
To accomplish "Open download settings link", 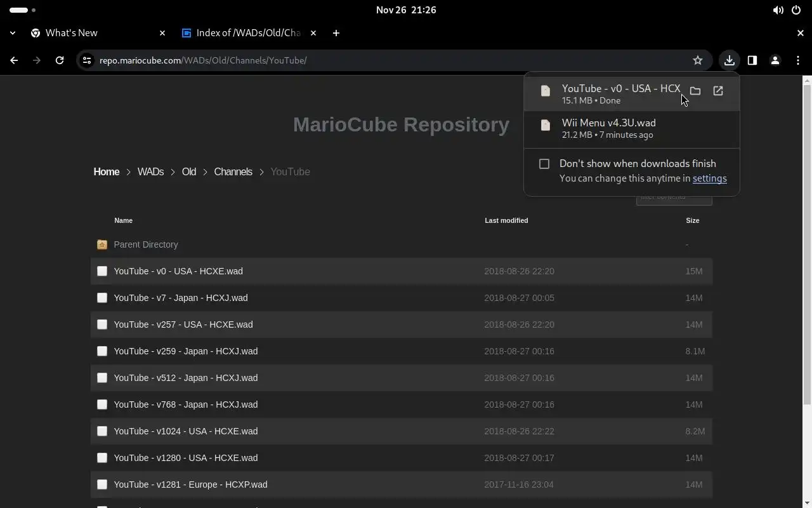I will 709,178.
